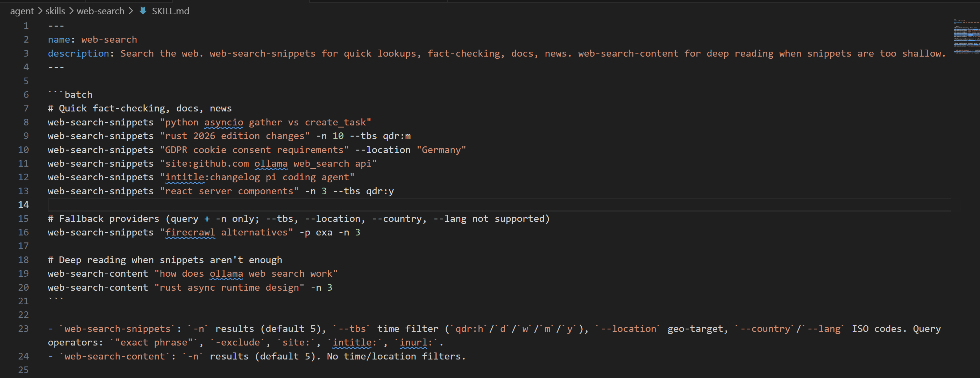
Task: Click string "site:github.com ollama web_search api"
Action: tap(269, 163)
